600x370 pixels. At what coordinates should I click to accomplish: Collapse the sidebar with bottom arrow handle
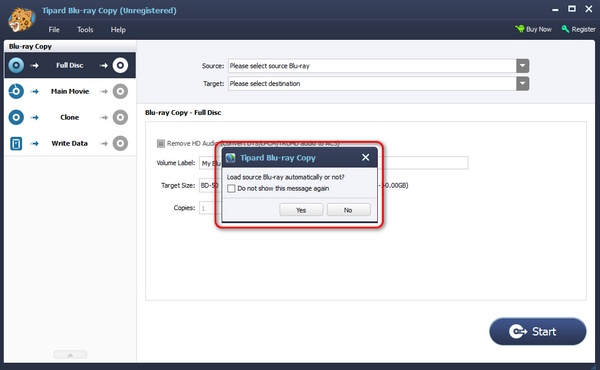[70, 355]
